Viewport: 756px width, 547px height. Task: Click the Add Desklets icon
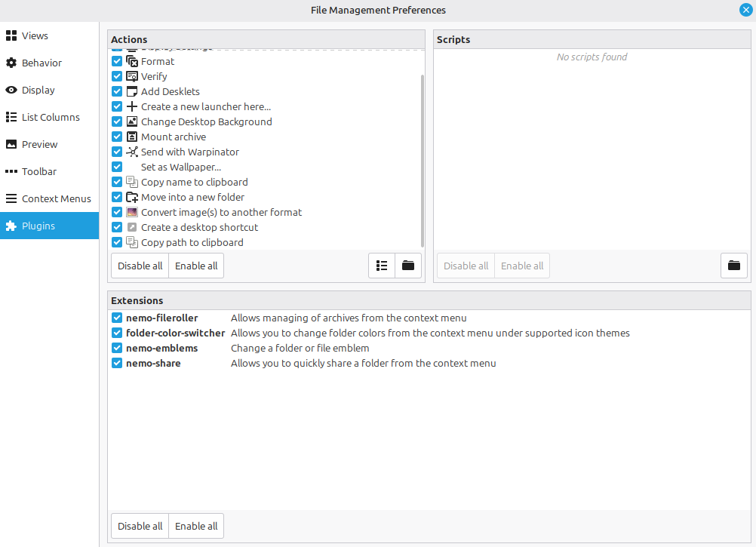tap(132, 91)
